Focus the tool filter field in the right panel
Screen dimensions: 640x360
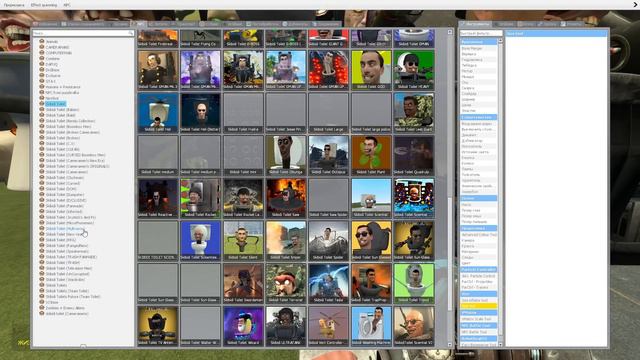pyautogui.click(x=481, y=33)
